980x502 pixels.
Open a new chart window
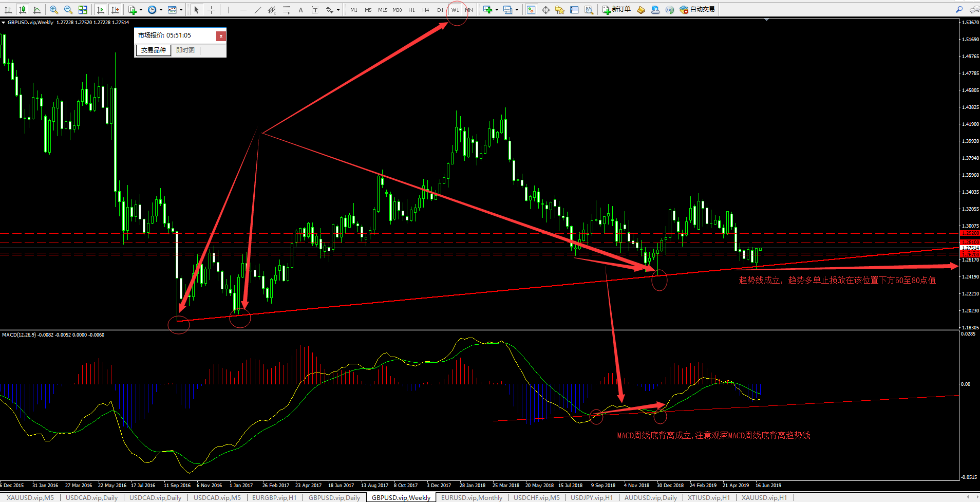point(488,10)
